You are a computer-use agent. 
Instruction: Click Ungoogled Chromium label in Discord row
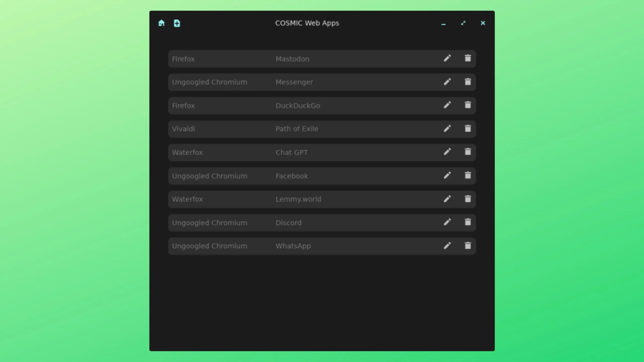(x=210, y=223)
